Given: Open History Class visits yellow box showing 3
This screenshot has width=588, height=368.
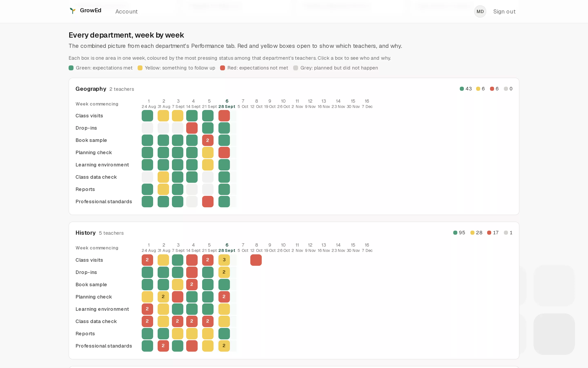Looking at the screenshot, I should [224, 260].
